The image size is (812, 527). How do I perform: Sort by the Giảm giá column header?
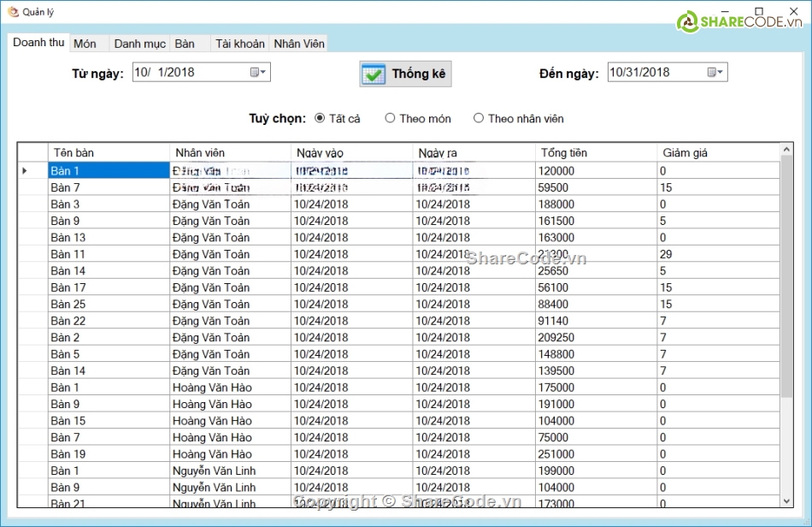pyautogui.click(x=718, y=153)
